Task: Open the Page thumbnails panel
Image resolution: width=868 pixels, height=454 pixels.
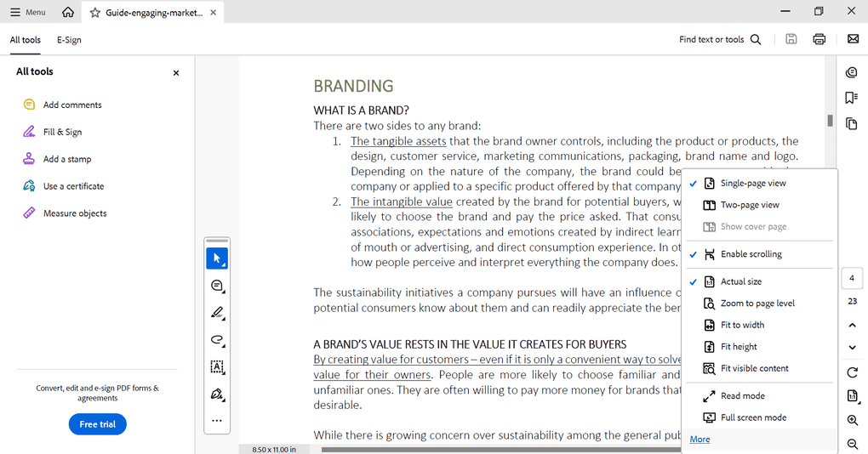Action: (x=852, y=123)
